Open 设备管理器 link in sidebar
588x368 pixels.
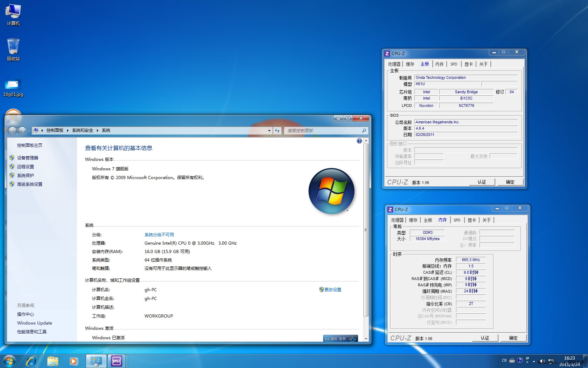tap(28, 158)
